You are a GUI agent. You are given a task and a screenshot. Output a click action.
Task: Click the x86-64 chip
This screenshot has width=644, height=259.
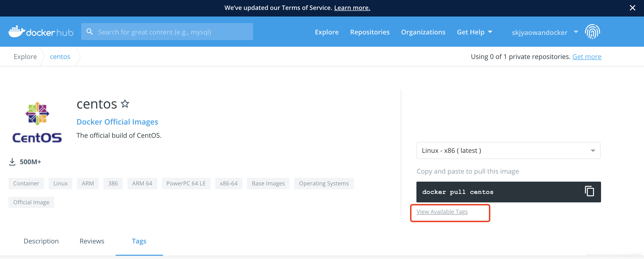(x=229, y=183)
